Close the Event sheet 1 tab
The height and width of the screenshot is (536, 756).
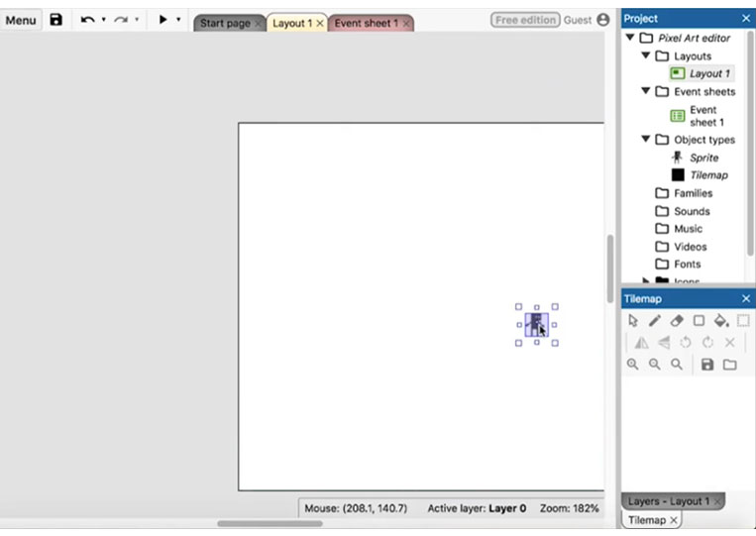click(406, 23)
